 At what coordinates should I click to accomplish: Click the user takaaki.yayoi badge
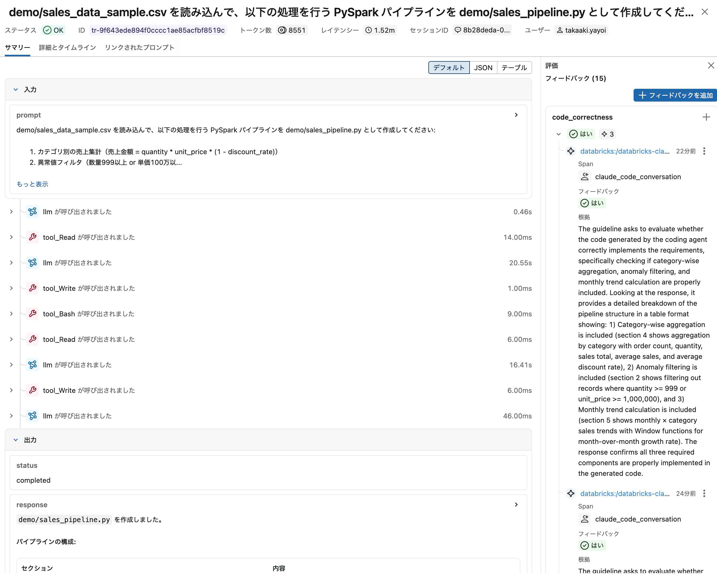click(581, 30)
